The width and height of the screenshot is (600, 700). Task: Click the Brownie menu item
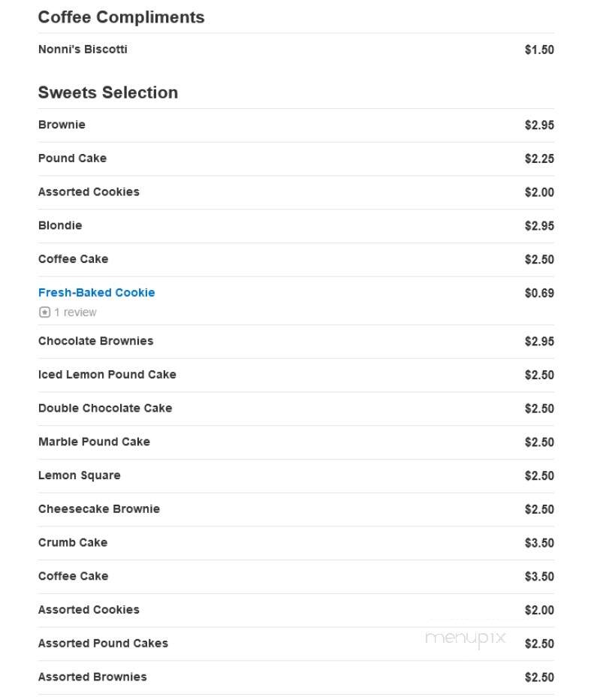[x=62, y=125]
